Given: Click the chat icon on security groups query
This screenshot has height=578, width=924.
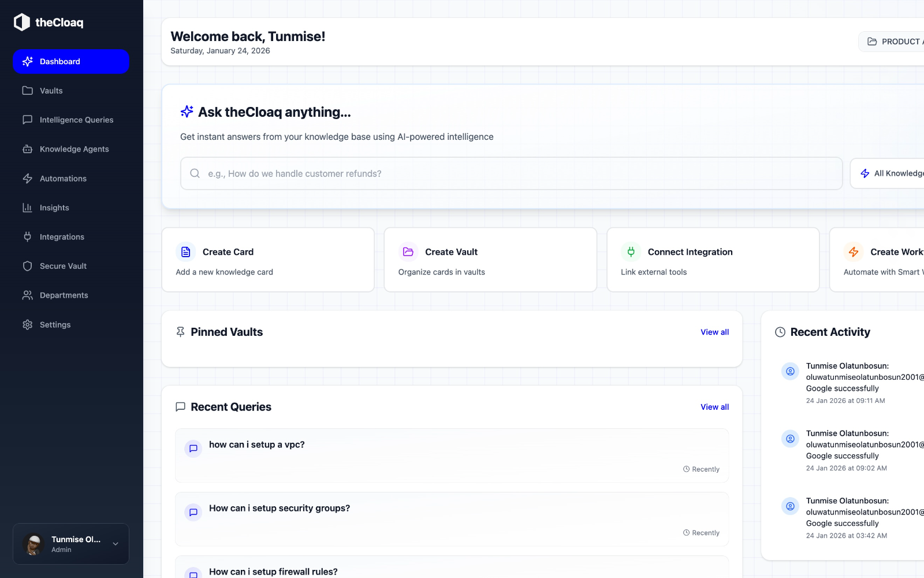Looking at the screenshot, I should tap(193, 512).
